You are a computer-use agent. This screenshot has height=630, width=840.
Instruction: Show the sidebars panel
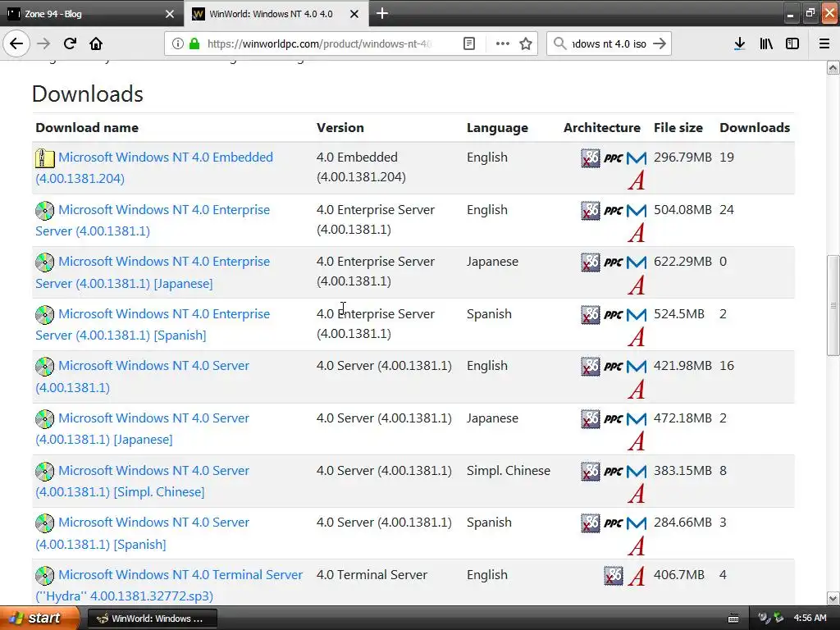coord(792,43)
